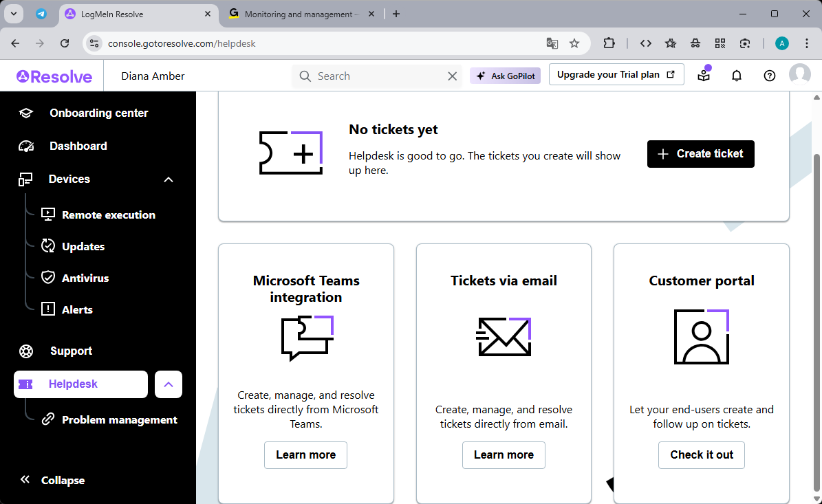Open the Antivirus page
822x504 pixels.
coord(85,278)
